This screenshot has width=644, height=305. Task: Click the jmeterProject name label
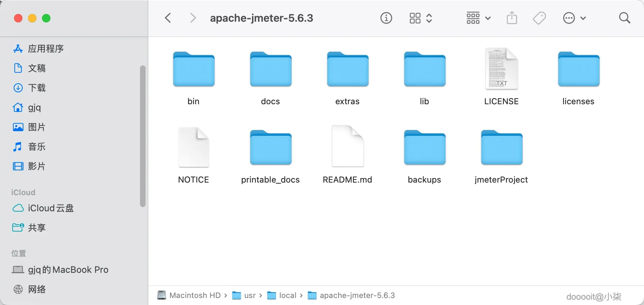tap(502, 180)
